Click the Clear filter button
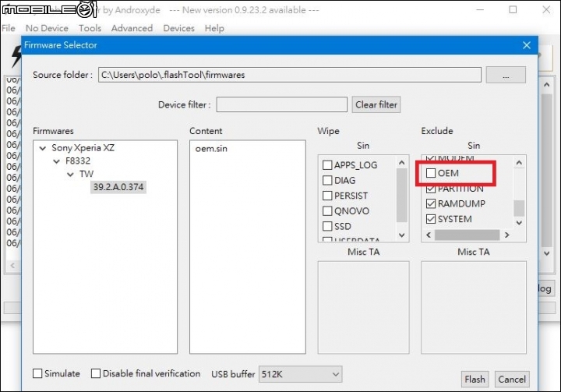The image size is (561, 392). coord(376,104)
